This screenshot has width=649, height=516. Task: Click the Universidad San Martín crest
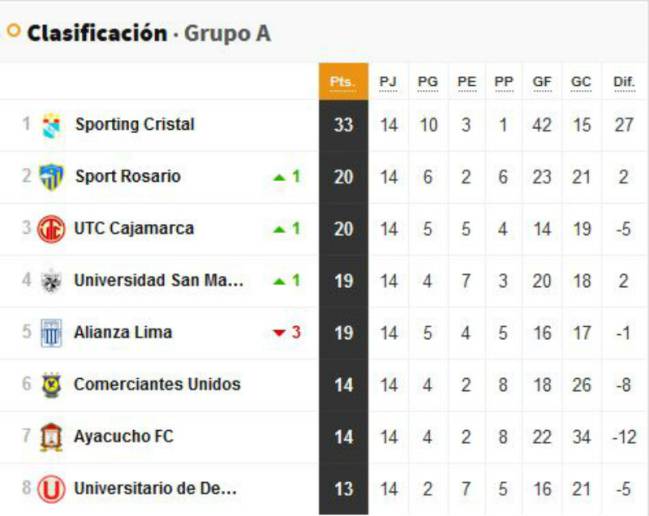coord(51,281)
